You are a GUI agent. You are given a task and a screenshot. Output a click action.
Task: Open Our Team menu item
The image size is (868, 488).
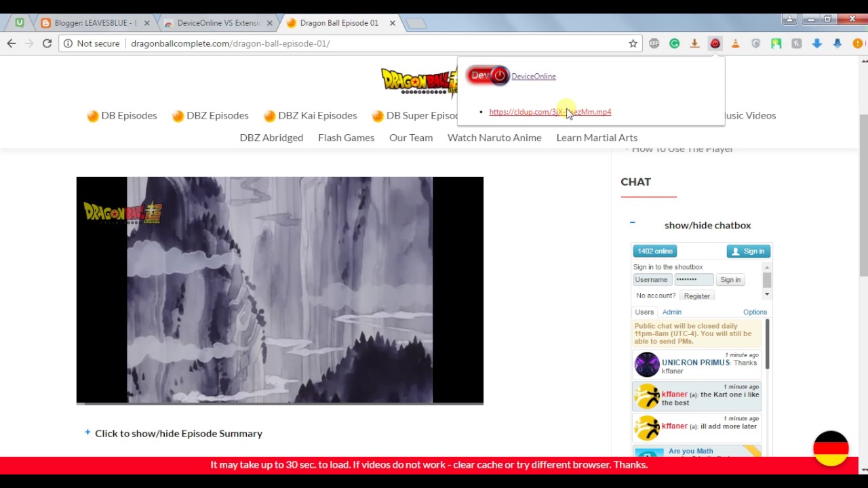tap(411, 138)
